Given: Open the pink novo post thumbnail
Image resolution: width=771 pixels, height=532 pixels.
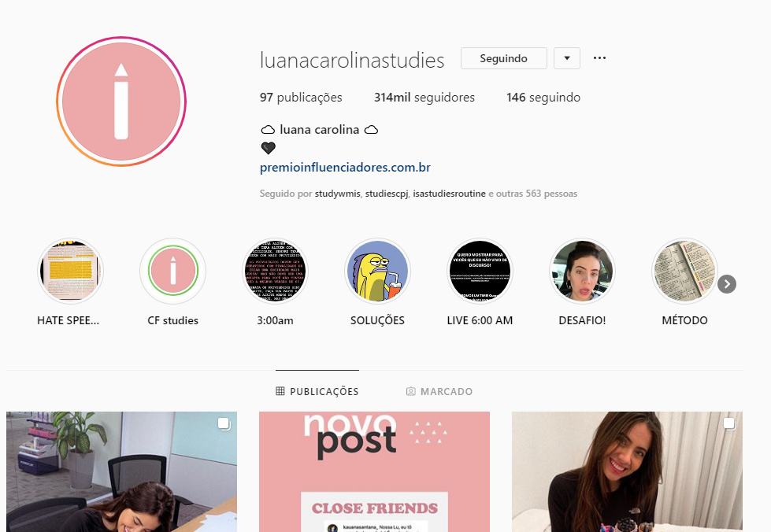Looking at the screenshot, I should (x=374, y=471).
